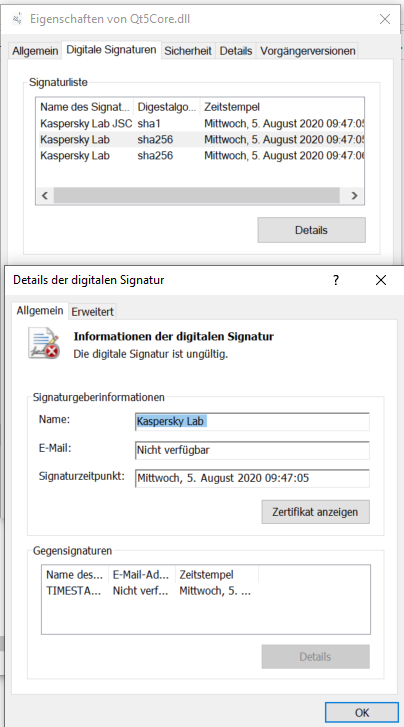Click the Name field containing Kaspersky Lab
Image resolution: width=404 pixels, height=727 pixels.
(x=252, y=421)
